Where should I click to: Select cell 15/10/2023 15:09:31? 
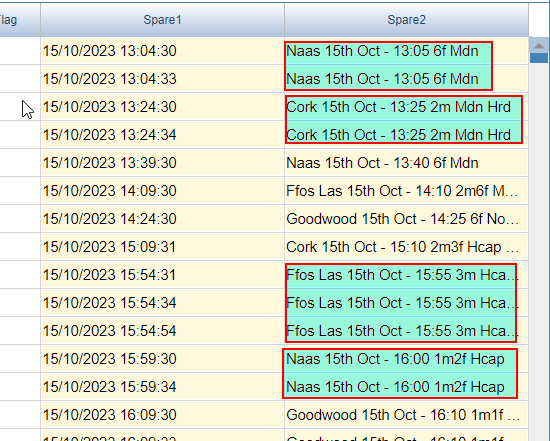[162, 247]
